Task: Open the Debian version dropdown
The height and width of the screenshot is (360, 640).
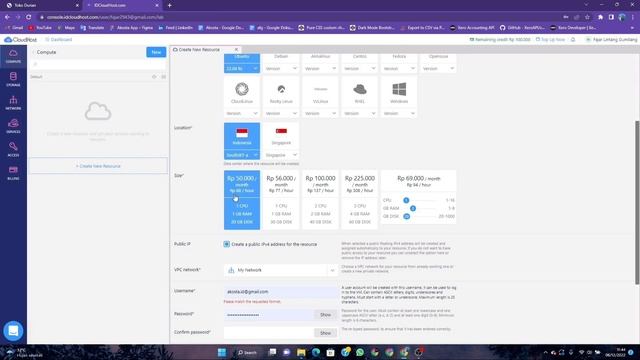Action: [x=281, y=69]
